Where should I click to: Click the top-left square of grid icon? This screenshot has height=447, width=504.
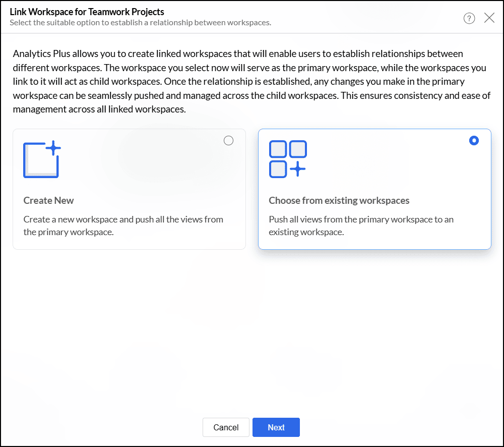[278, 149]
